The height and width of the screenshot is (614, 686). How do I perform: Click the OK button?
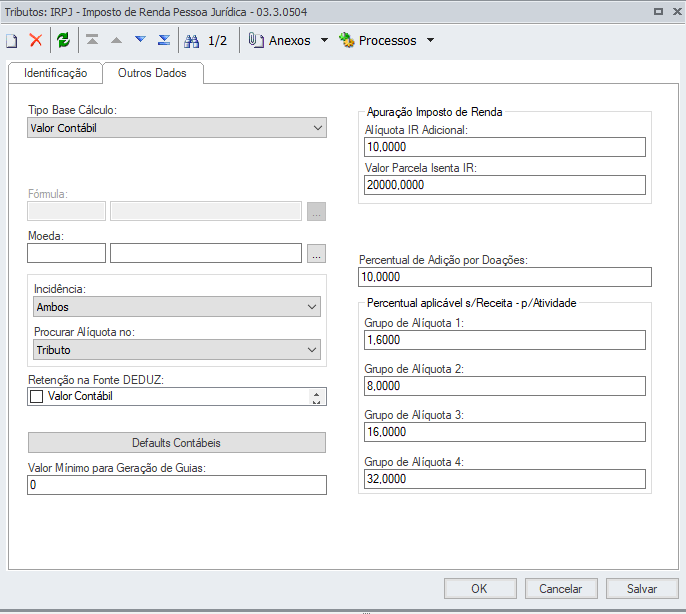480,589
